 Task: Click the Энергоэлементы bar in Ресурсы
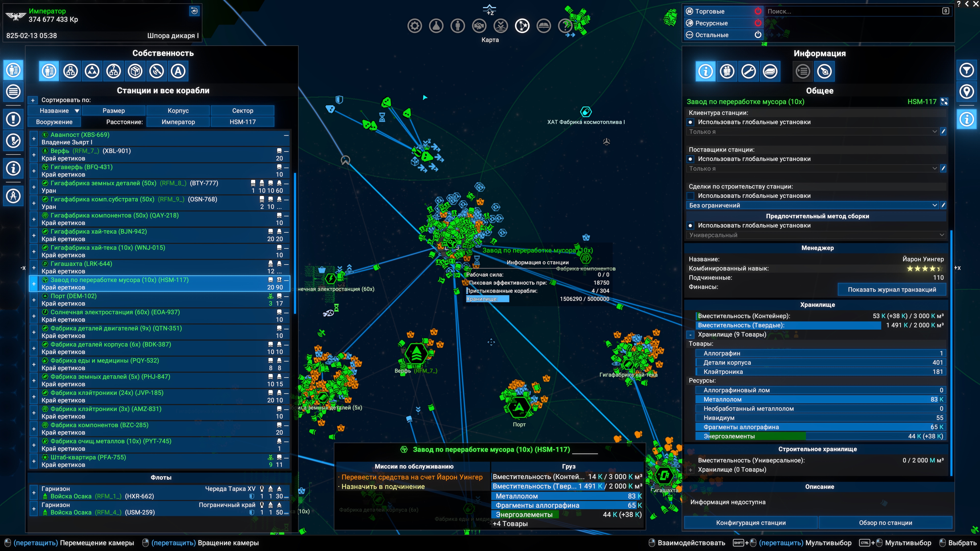pyautogui.click(x=820, y=436)
